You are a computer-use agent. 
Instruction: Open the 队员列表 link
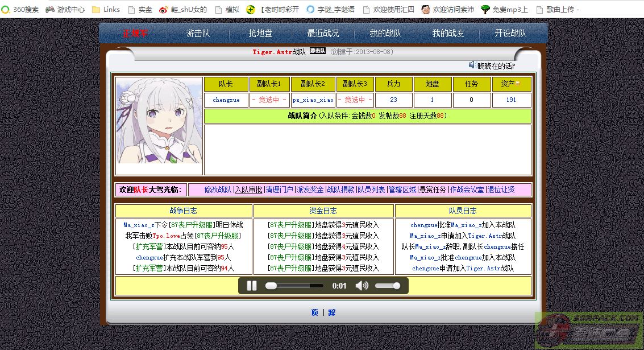(371, 190)
